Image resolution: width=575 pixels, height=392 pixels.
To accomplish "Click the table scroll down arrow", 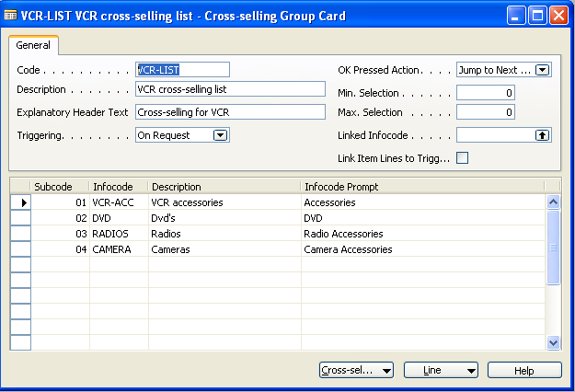I will pos(553,341).
